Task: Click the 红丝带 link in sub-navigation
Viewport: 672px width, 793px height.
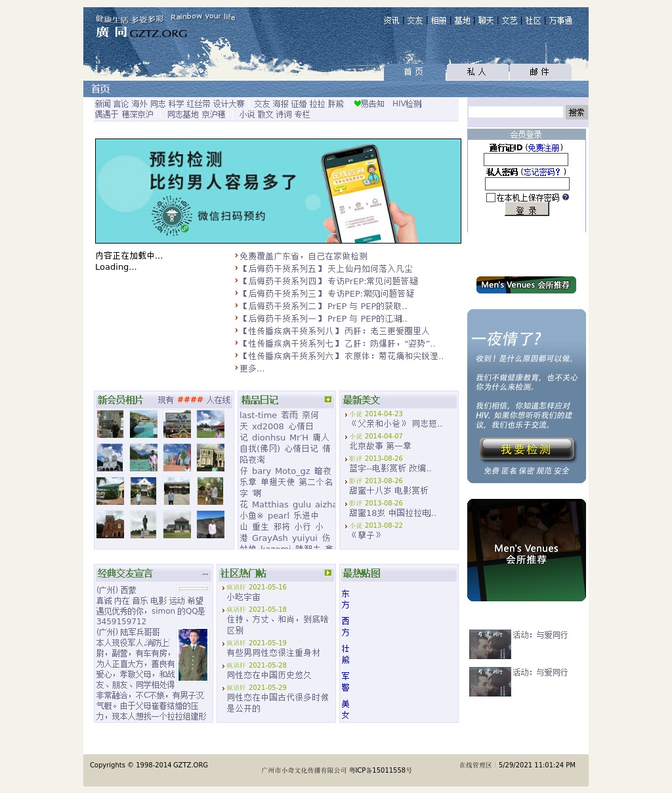Action: (x=198, y=104)
